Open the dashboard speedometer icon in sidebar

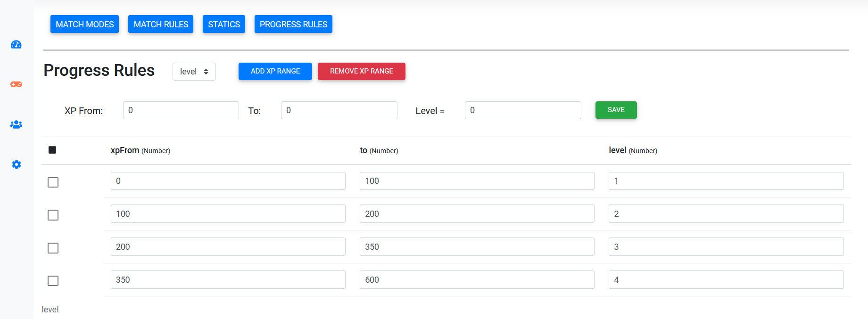tap(16, 44)
